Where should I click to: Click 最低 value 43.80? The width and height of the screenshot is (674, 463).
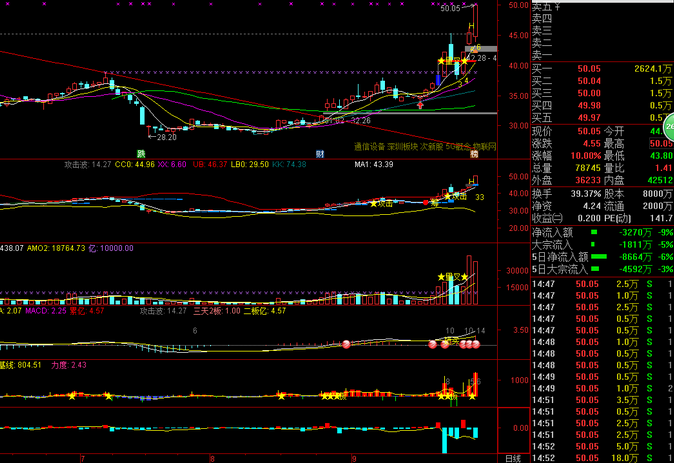click(661, 156)
